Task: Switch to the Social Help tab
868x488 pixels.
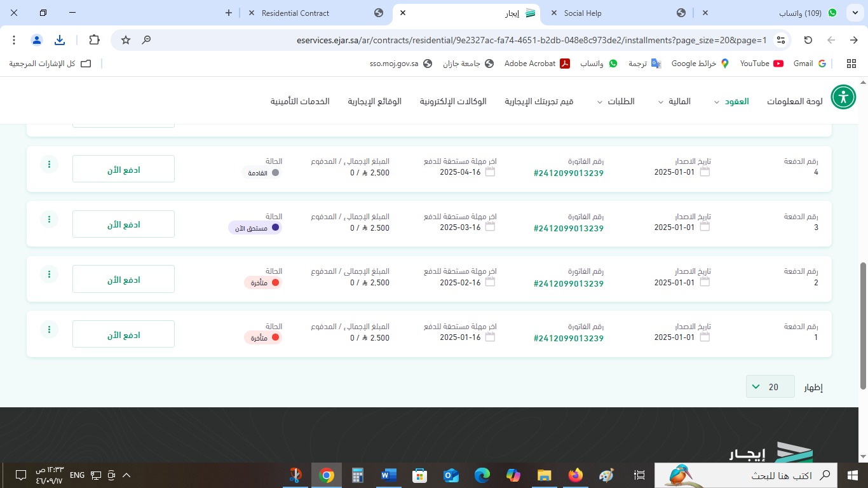Action: click(x=583, y=13)
